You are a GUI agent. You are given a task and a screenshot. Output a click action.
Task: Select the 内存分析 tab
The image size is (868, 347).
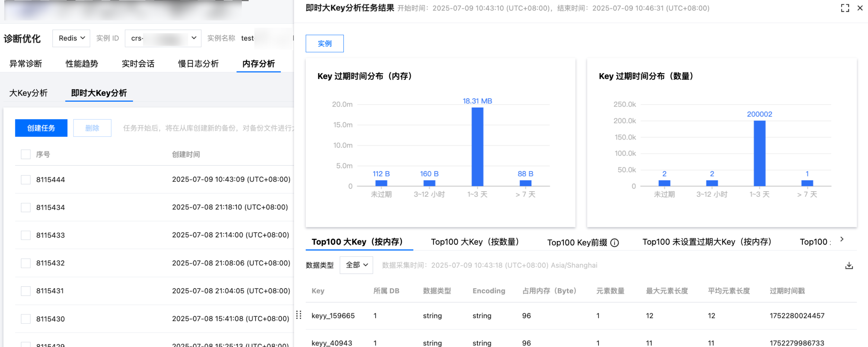[x=259, y=64]
